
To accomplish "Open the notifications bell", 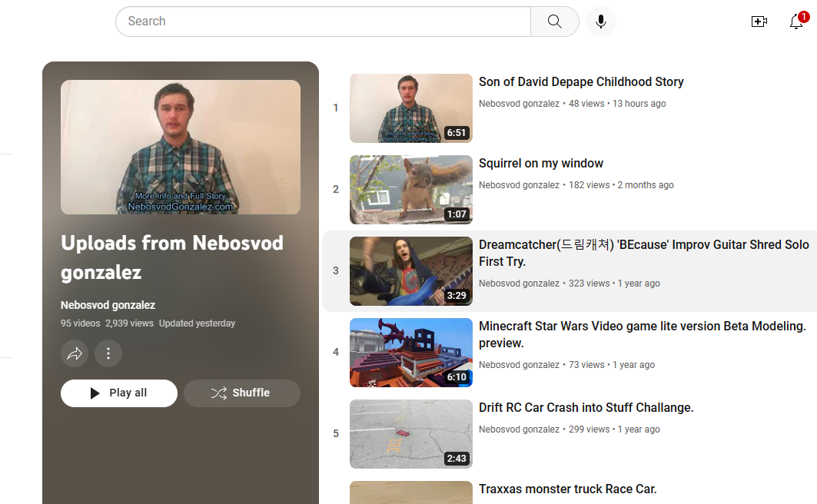I will (796, 22).
